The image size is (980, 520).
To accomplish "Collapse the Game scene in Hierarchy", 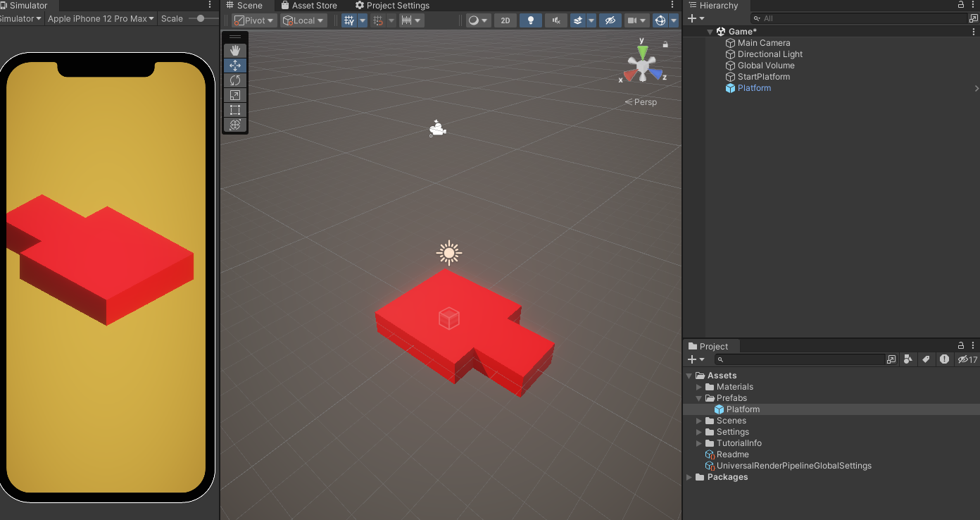I will coord(710,32).
